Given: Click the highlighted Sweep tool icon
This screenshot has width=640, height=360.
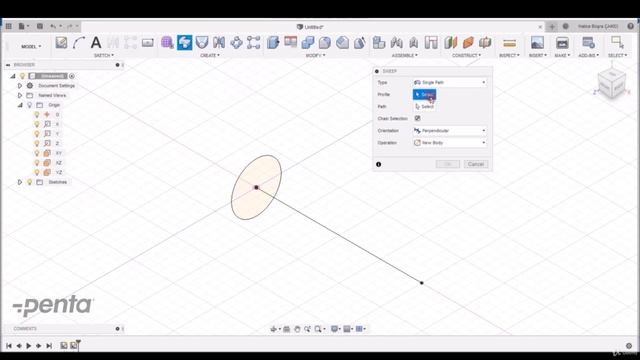Looking at the screenshot, I should point(184,42).
